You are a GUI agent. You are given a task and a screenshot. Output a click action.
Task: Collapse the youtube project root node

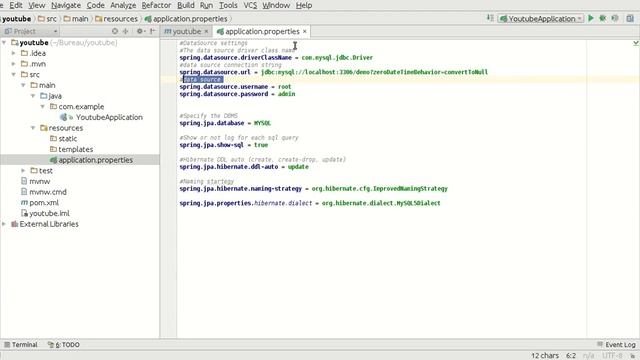pyautogui.click(x=4, y=42)
